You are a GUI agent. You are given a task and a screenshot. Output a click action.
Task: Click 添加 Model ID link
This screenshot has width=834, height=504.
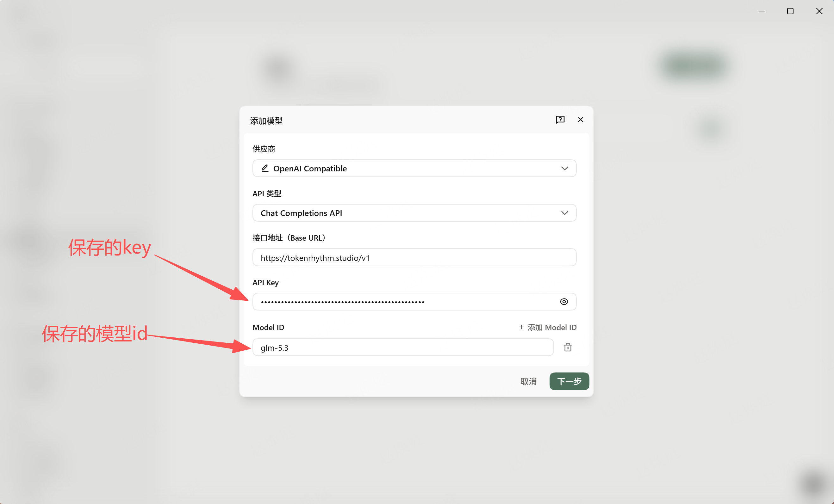(x=548, y=328)
